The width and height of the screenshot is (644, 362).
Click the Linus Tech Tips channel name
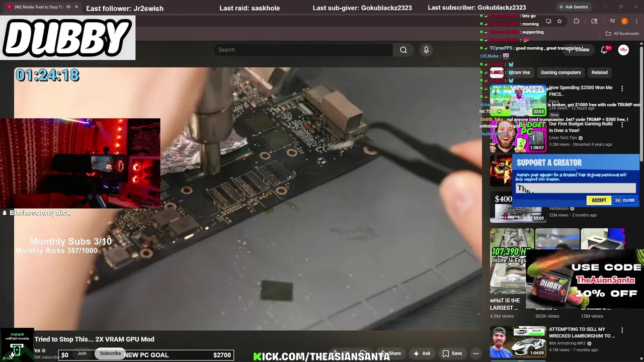563,138
